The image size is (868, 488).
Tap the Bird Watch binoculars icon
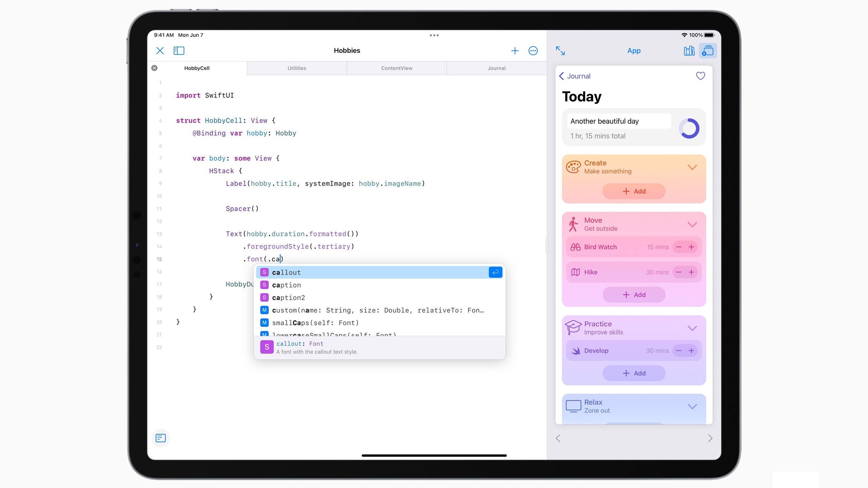pyautogui.click(x=575, y=247)
